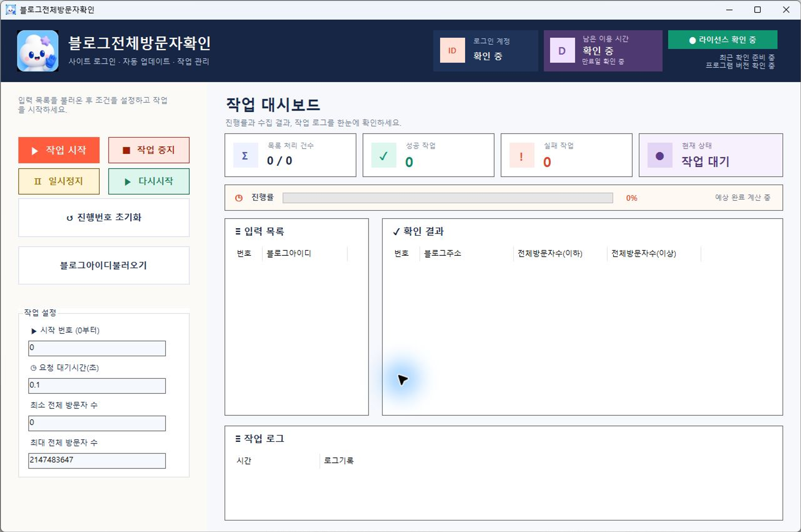Click the 로그기록 column header
This screenshot has height=532, width=801.
click(x=339, y=460)
